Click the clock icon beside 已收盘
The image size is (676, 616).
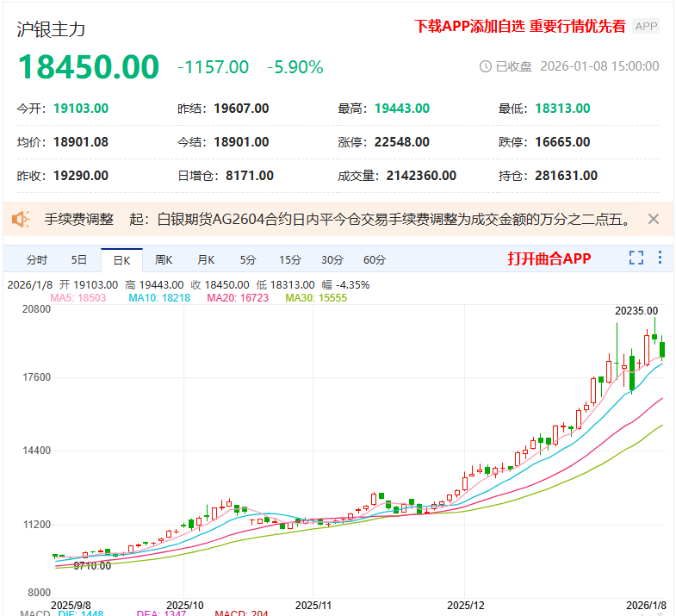tap(485, 66)
